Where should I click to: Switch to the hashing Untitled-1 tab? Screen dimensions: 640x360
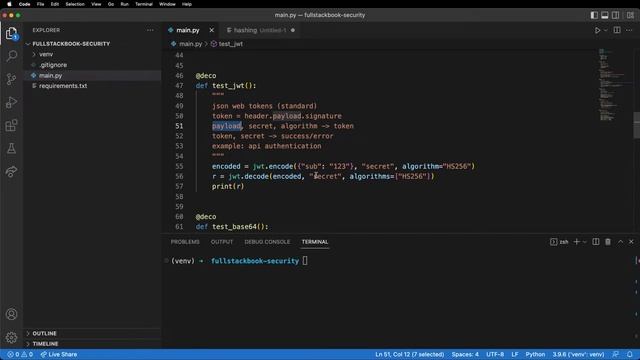[x=260, y=30]
